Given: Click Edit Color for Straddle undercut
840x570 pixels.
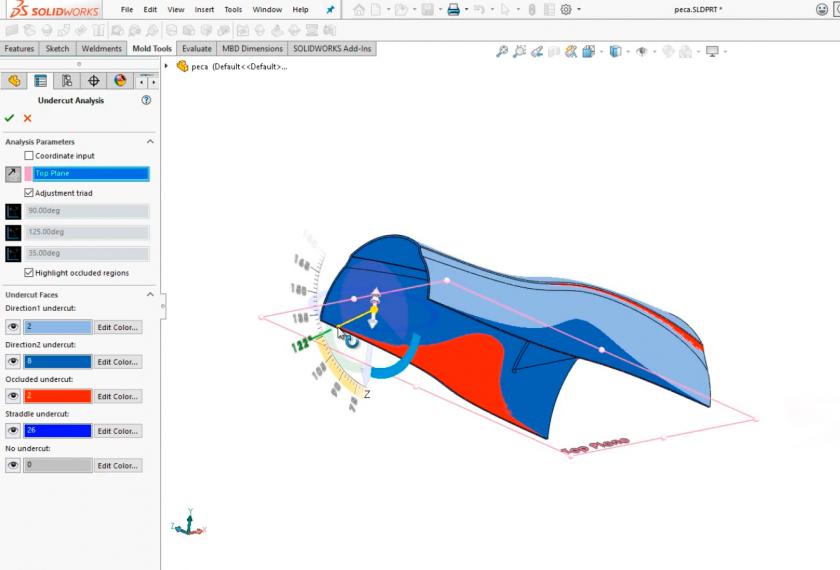Looking at the screenshot, I should point(117,431).
